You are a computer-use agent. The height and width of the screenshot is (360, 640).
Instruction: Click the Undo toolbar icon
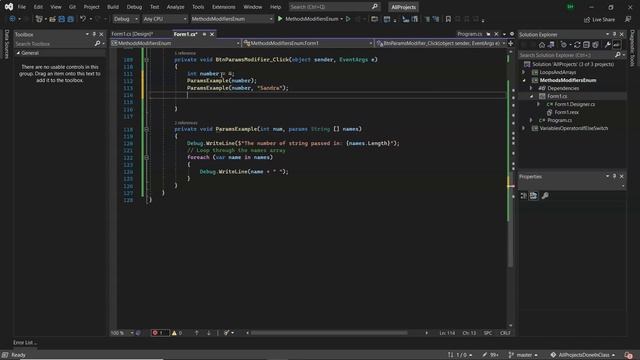[x=83, y=19]
